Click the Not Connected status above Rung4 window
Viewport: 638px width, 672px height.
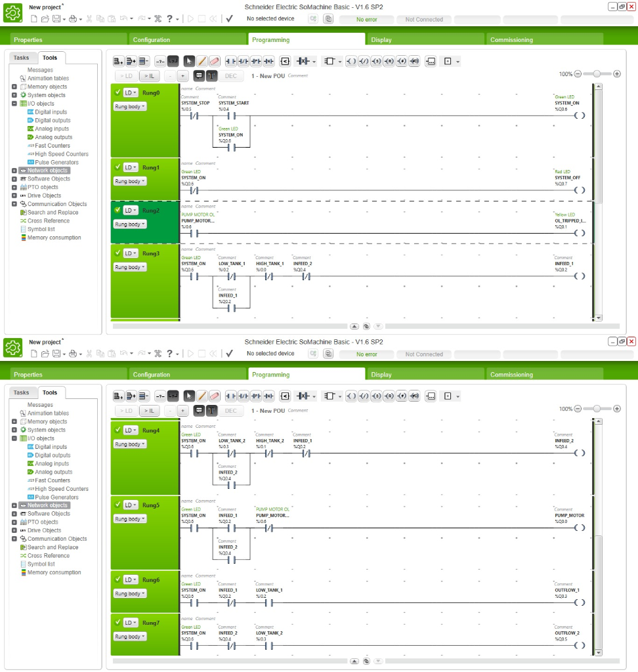[424, 354]
